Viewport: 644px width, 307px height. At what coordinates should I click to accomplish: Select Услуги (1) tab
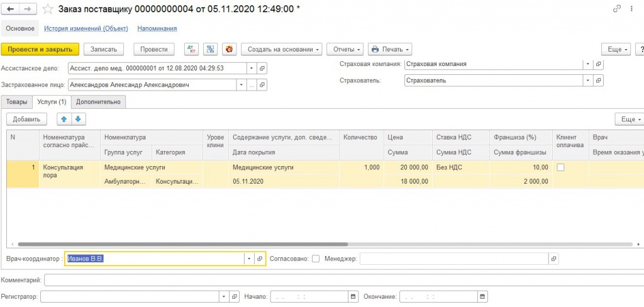point(52,102)
